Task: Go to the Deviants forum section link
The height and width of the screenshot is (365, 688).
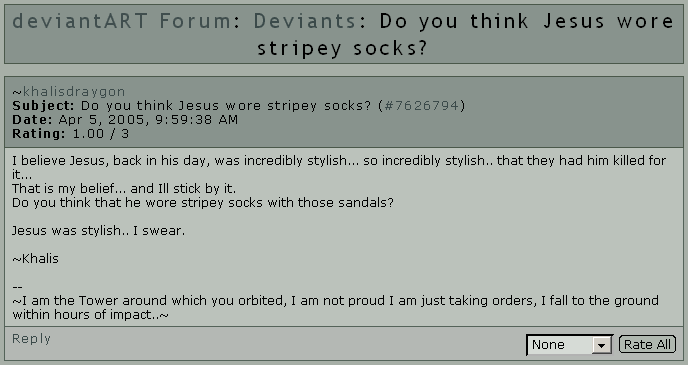Action: pyautogui.click(x=305, y=21)
